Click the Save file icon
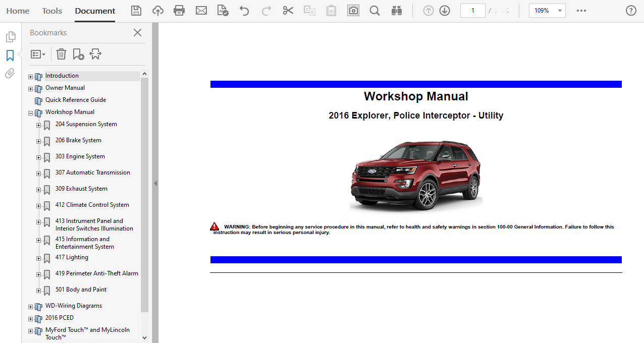Viewport: 644px width, 343px height. [136, 11]
